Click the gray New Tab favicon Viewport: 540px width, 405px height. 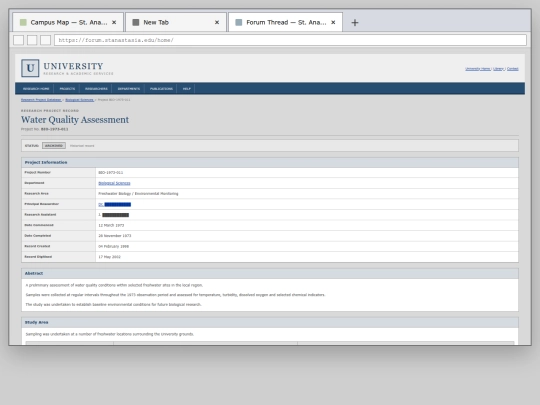click(136, 22)
